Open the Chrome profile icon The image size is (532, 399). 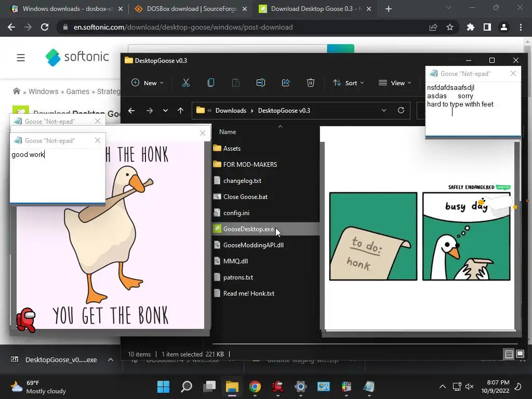[504, 27]
